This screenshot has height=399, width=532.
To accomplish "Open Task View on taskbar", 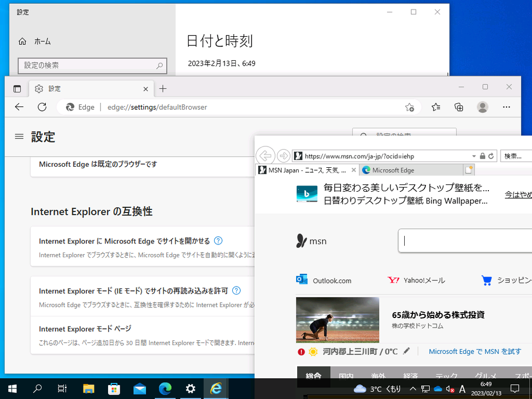I will [x=62, y=389].
